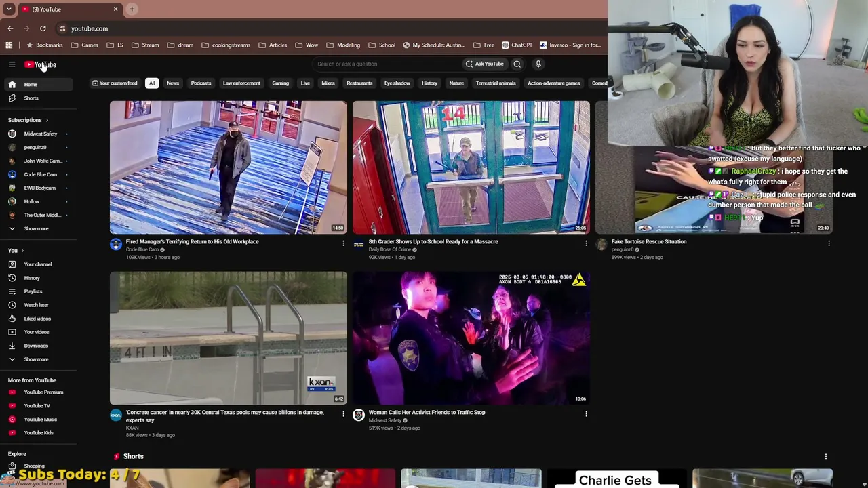Open 'Woman Calls Her Activist Friends' video title
The width and height of the screenshot is (868, 488).
(427, 413)
